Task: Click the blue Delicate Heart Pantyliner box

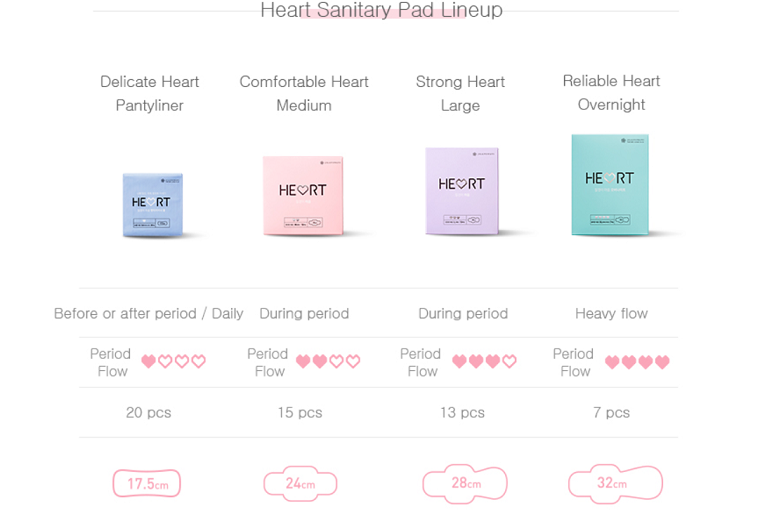Action: 153,205
